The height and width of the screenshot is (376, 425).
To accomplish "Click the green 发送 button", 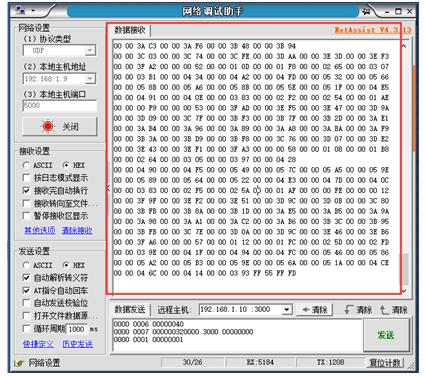I will (x=386, y=335).
